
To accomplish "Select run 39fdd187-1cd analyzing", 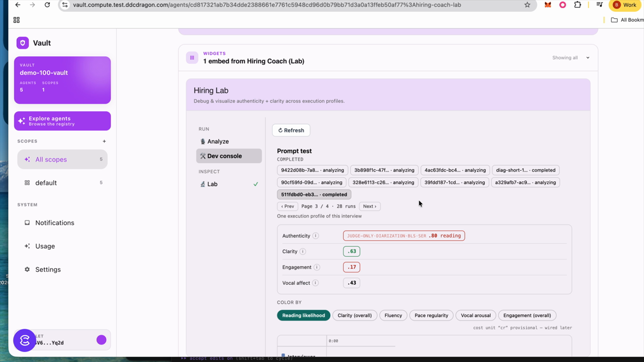I will click(x=455, y=182).
